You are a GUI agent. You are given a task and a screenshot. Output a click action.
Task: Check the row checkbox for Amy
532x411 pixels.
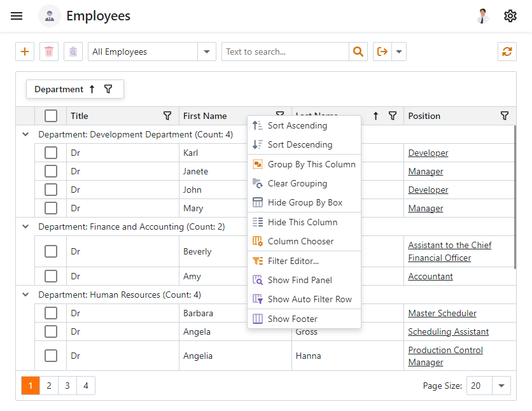click(51, 276)
